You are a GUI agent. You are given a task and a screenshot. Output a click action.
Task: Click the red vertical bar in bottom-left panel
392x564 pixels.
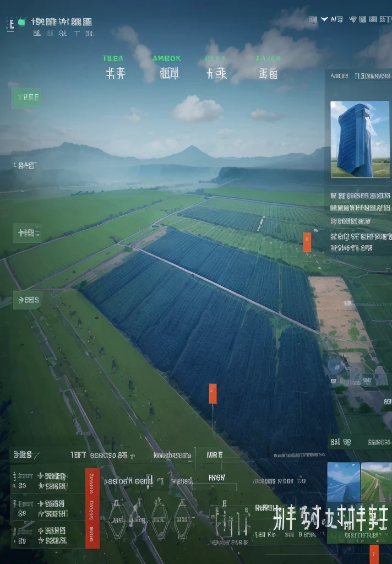(x=92, y=508)
